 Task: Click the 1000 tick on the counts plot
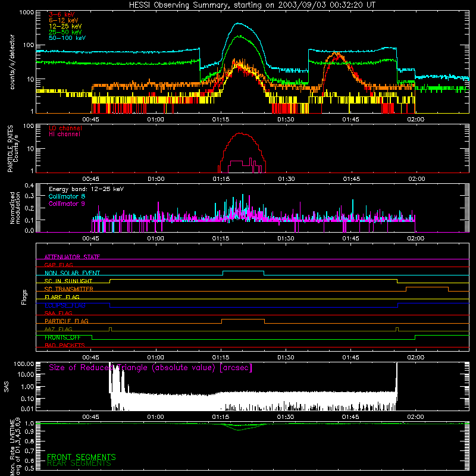tap(27, 12)
